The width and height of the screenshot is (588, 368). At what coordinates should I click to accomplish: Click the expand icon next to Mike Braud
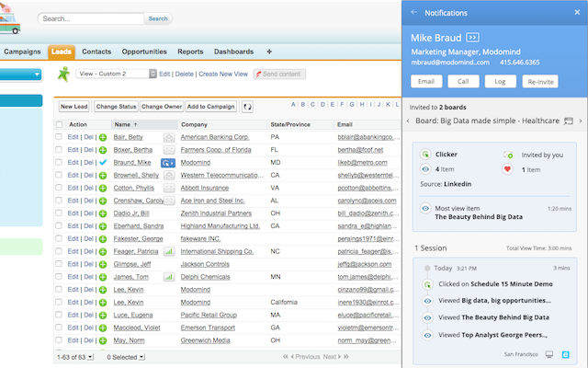click(x=473, y=37)
